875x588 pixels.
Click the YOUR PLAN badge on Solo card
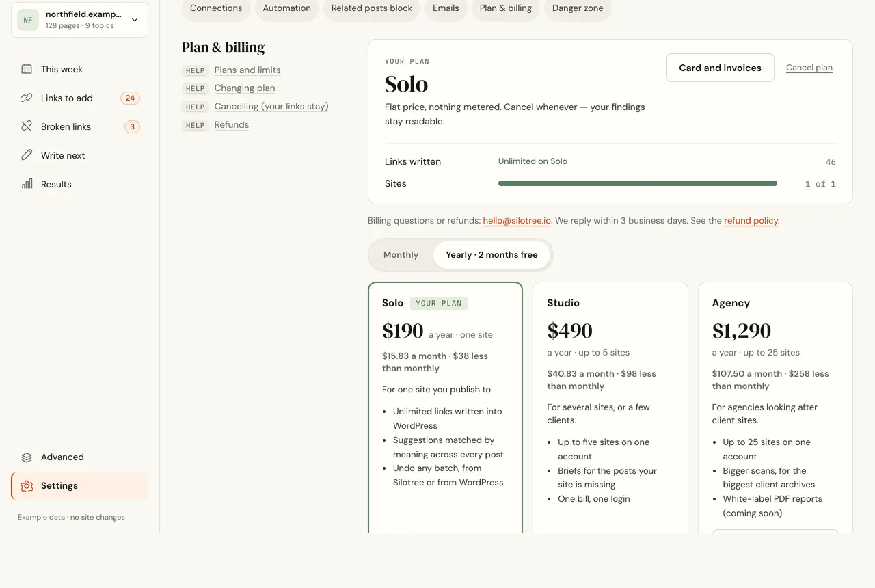[439, 304]
